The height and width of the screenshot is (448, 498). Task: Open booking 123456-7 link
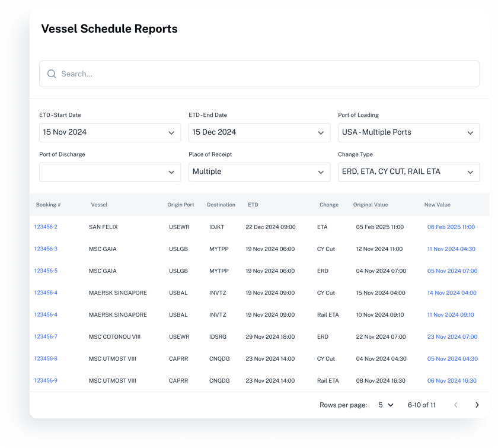point(46,336)
